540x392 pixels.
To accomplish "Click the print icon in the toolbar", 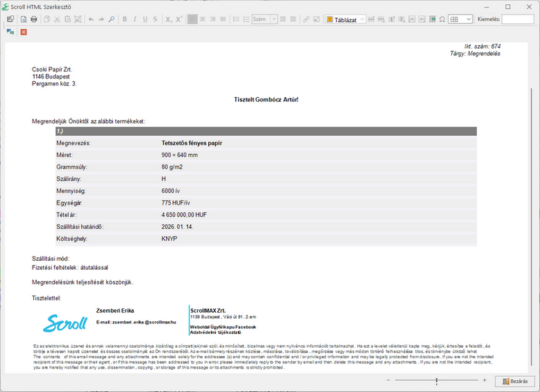I will [x=34, y=19].
